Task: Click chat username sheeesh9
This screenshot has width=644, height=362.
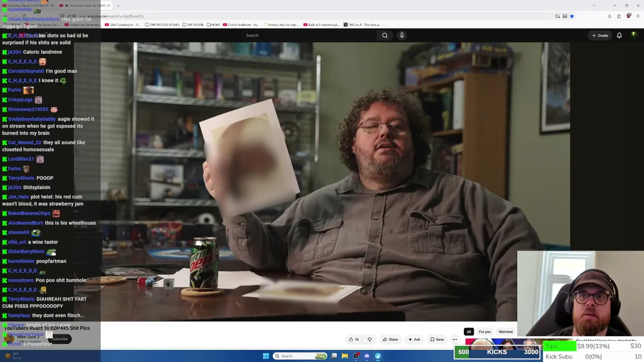Action: pos(19,232)
